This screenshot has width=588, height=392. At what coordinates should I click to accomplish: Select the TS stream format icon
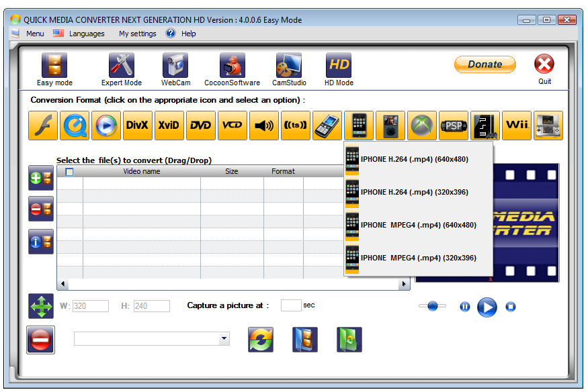(x=296, y=126)
